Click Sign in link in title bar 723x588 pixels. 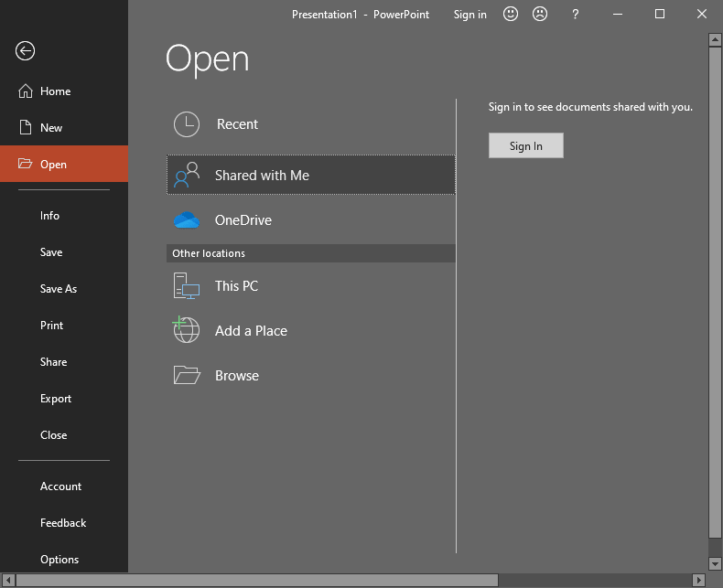click(x=469, y=15)
